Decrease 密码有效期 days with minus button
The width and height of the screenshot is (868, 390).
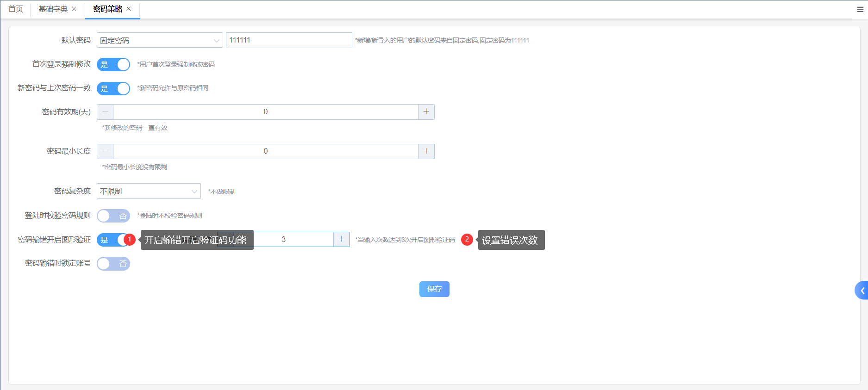(105, 112)
